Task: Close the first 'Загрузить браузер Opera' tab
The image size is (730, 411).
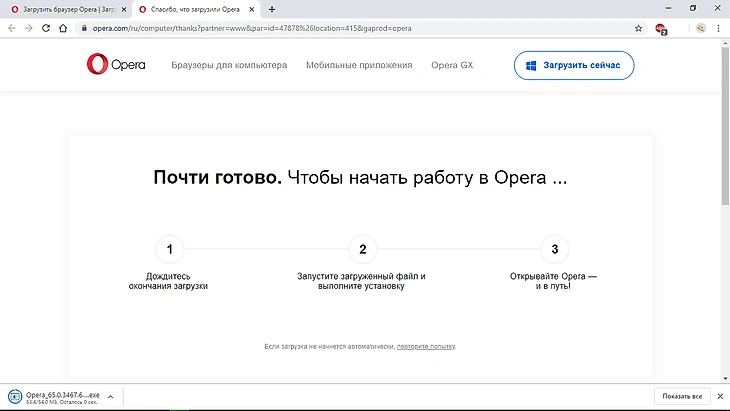Action: click(124, 9)
